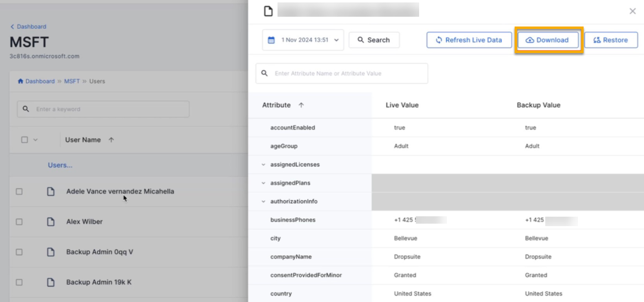Click the file icon for Backup Admin 0qq V
Viewport: 644px width, 302px height.
point(51,252)
